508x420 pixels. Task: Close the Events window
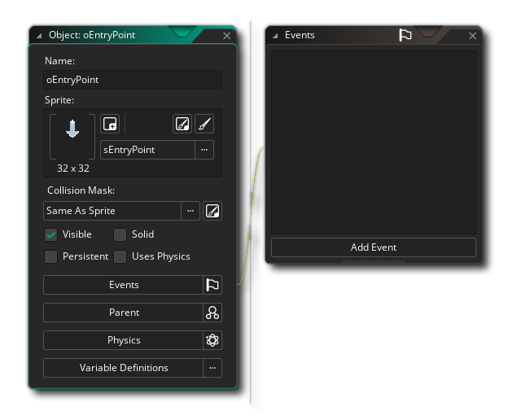tap(472, 36)
